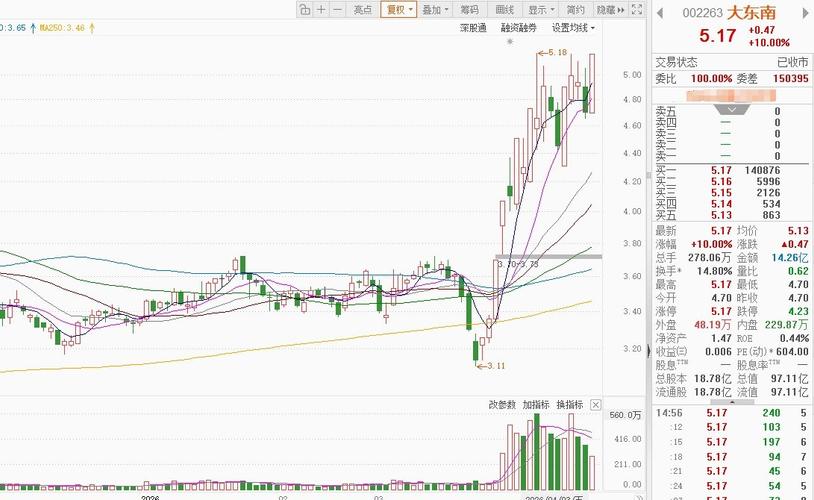Go to next stock with right arrow

806,13
